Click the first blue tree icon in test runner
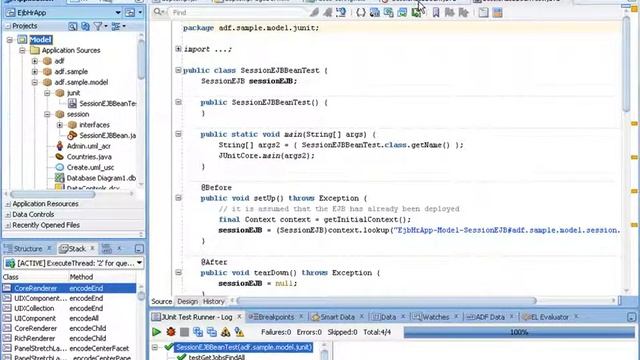This screenshot has height=360, width=640. (198, 332)
